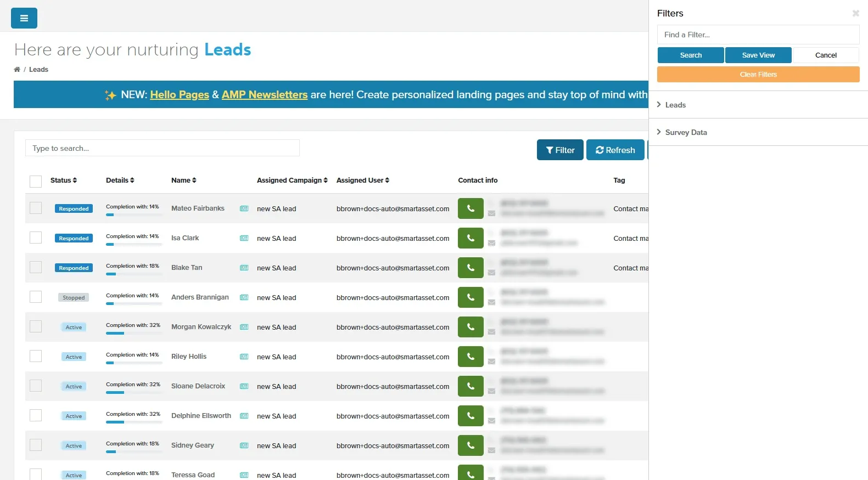Click the Leads breadcrumb item
This screenshot has height=480, width=868.
38,70
